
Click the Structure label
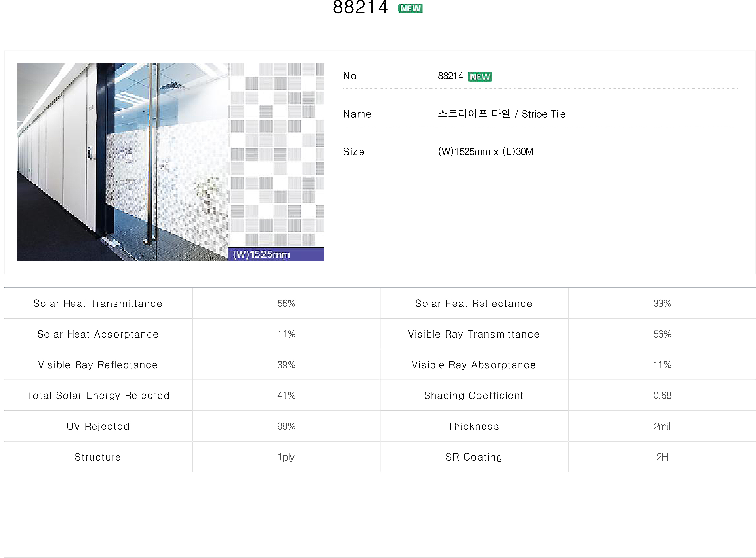98,457
